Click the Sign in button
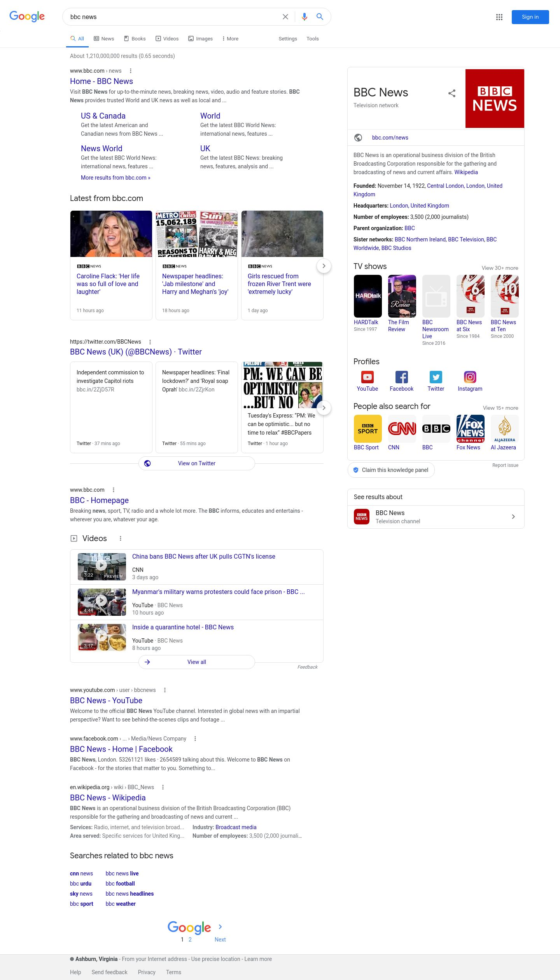This screenshot has height=980, width=560. pos(530,17)
